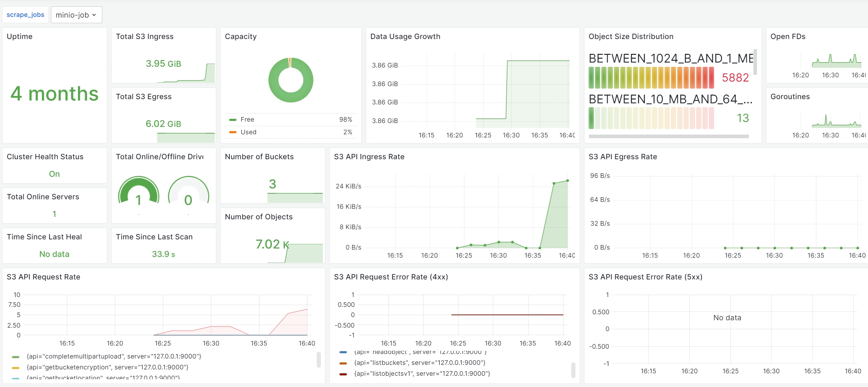The width and height of the screenshot is (868, 387).
Task: Click the color swatch beside getbucketlocation
Action: (15, 378)
